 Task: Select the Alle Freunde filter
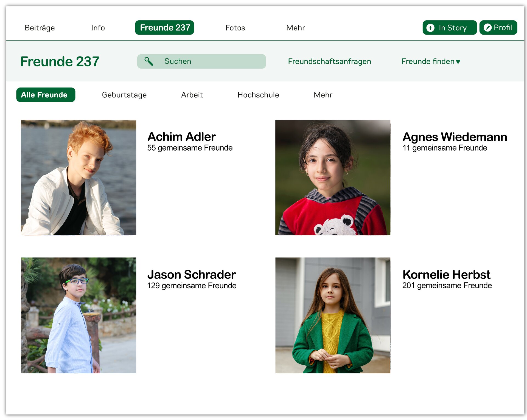point(46,95)
